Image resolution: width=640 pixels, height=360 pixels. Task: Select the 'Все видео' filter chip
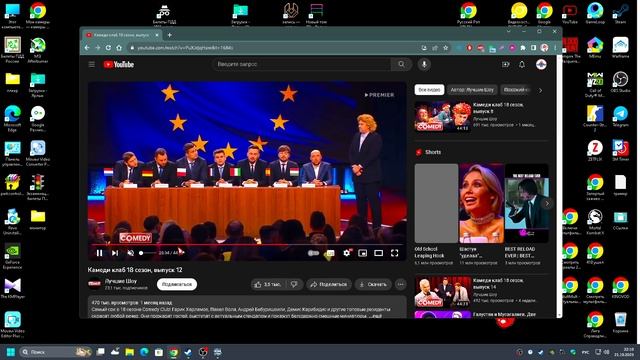429,90
